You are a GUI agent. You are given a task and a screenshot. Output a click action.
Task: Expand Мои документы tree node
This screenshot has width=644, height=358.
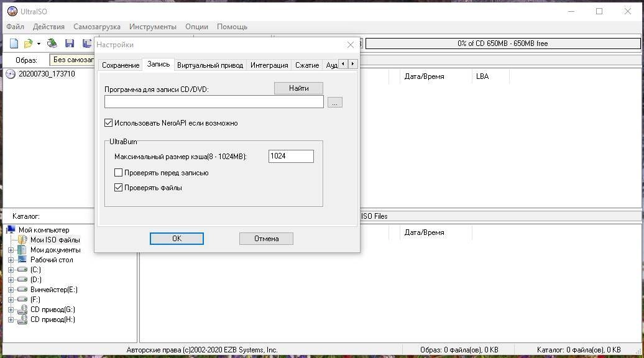11,250
